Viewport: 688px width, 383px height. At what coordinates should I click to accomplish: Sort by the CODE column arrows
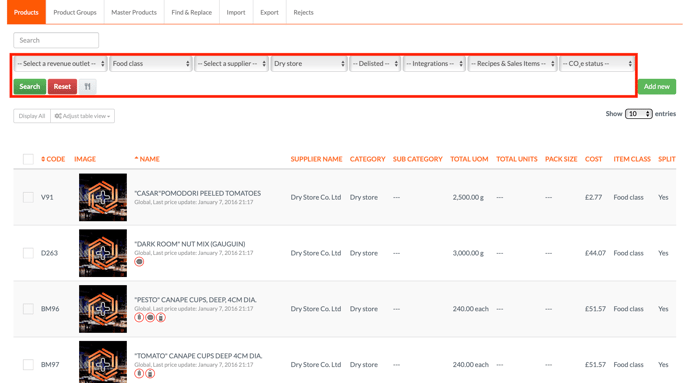pos(43,159)
